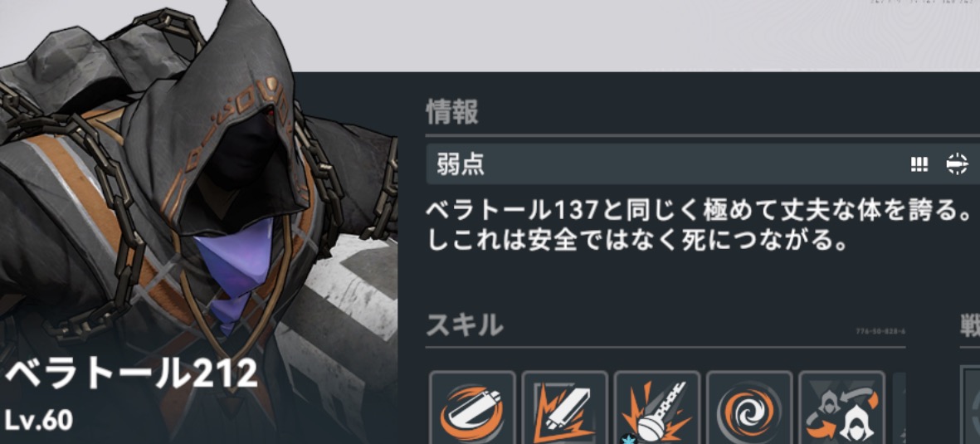Select the spinning cleaver swirl skill icon

pos(472,407)
